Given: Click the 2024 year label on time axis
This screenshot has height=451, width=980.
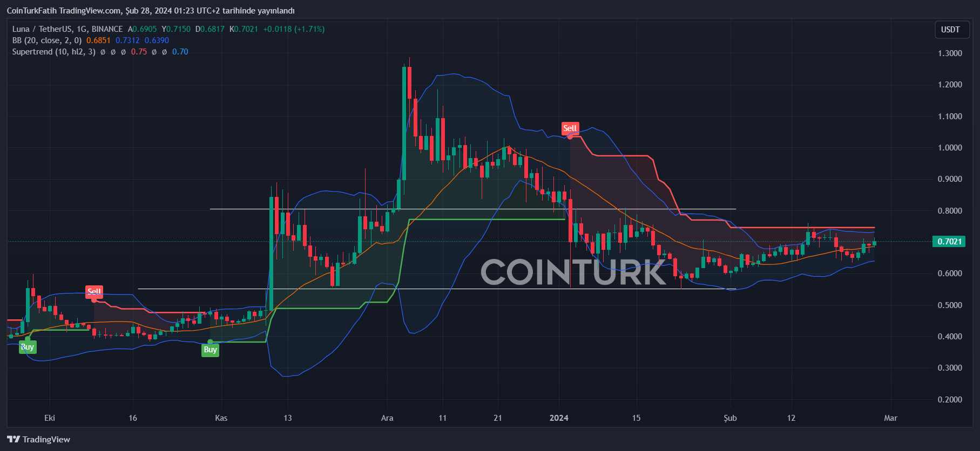Looking at the screenshot, I should click(x=559, y=418).
